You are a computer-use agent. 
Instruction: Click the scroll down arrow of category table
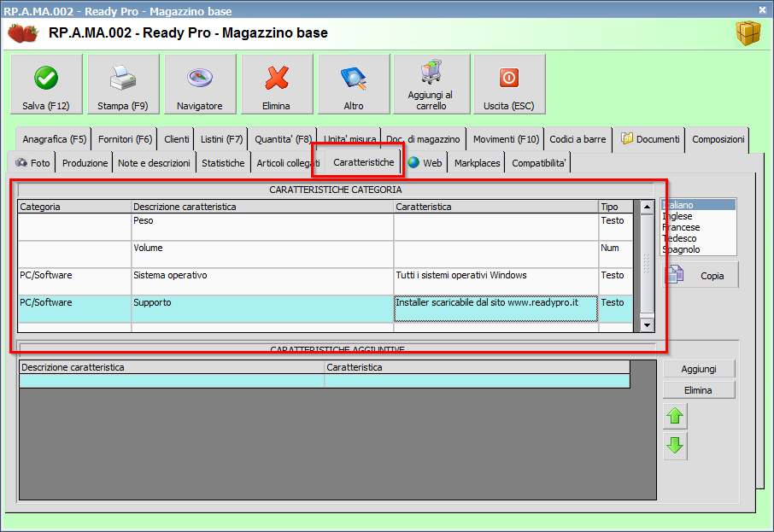coord(647,324)
